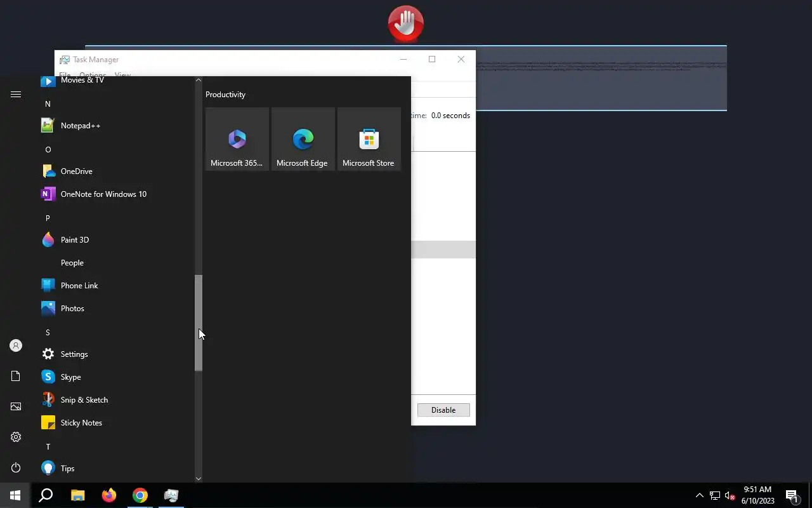Viewport: 812px width, 508px height.
Task: Expand the Start menu hamburger button
Action: pos(16,95)
